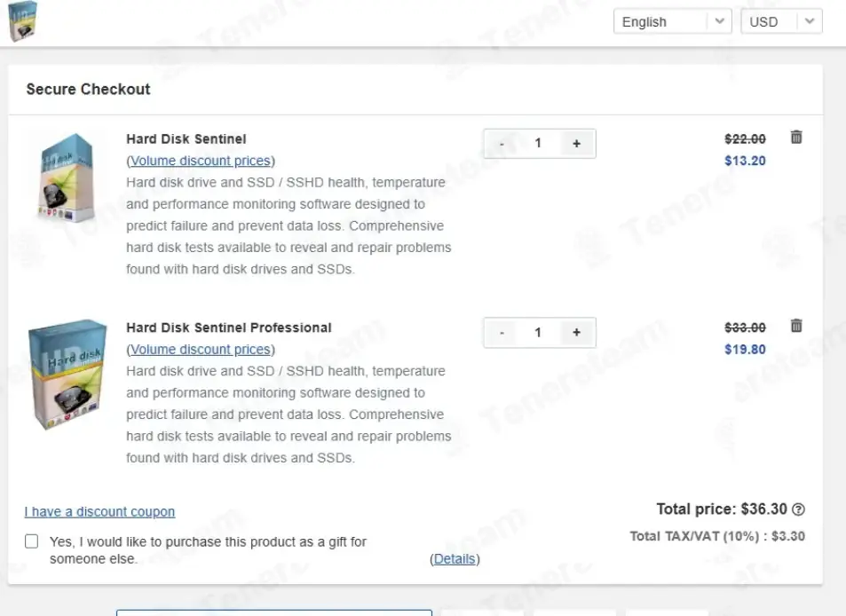Open the USD currency dropdown
This screenshot has height=616, width=846.
pos(781,22)
